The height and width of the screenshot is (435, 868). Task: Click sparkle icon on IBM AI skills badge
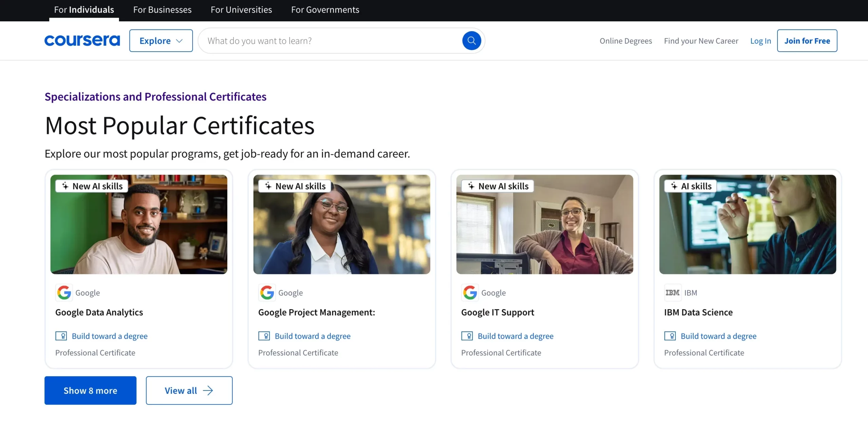[x=674, y=186]
